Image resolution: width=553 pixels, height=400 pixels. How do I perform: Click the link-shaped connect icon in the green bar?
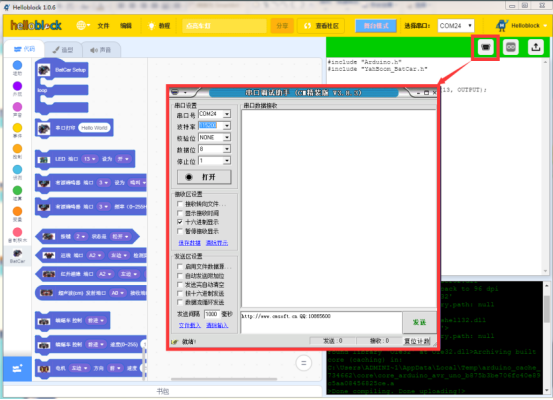[x=510, y=47]
